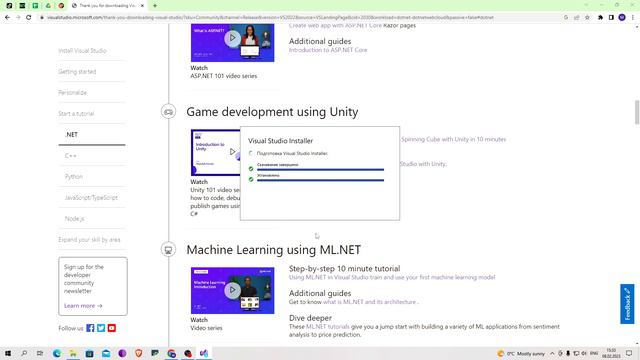Open the Twitter follow icon
Screen dimensions: 640x360
(x=101, y=328)
